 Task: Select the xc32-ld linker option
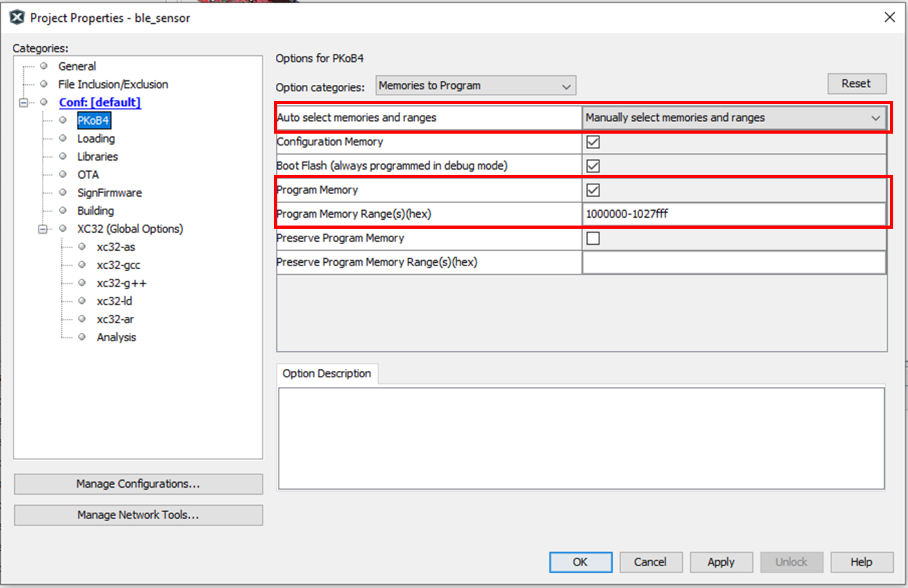tap(114, 301)
